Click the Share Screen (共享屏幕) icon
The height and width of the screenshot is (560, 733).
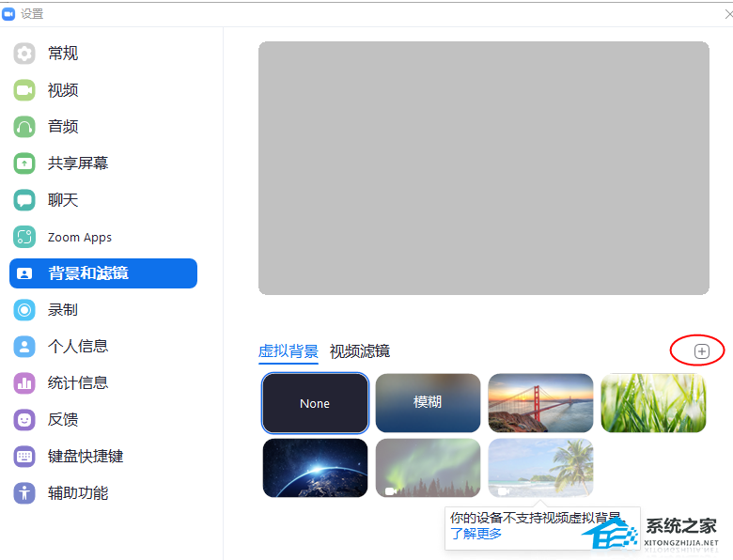(24, 163)
